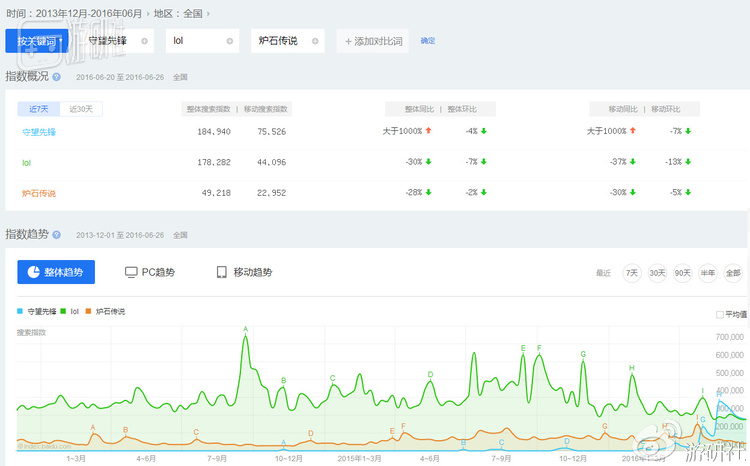Click the tablet icon of 移动趋势

[x=221, y=272]
